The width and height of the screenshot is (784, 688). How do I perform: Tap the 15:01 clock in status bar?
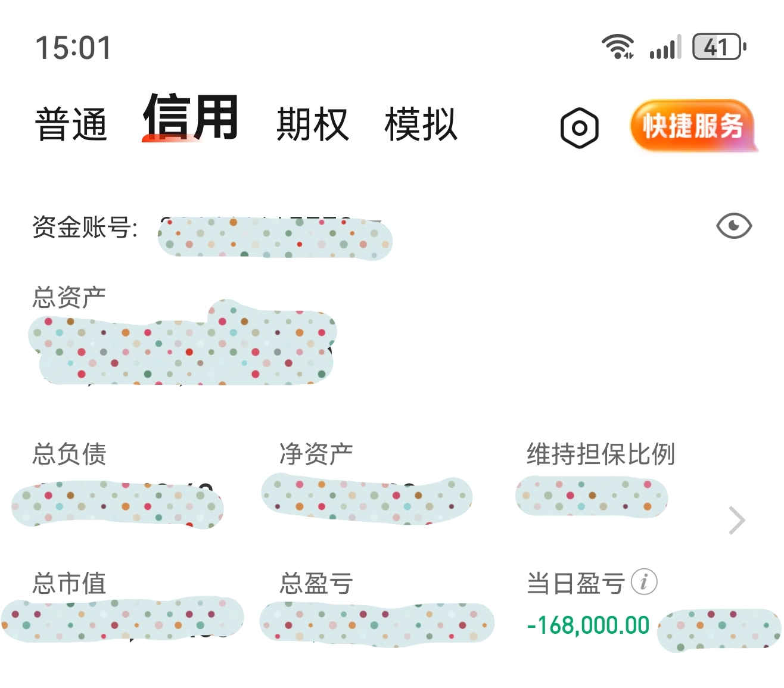point(73,48)
